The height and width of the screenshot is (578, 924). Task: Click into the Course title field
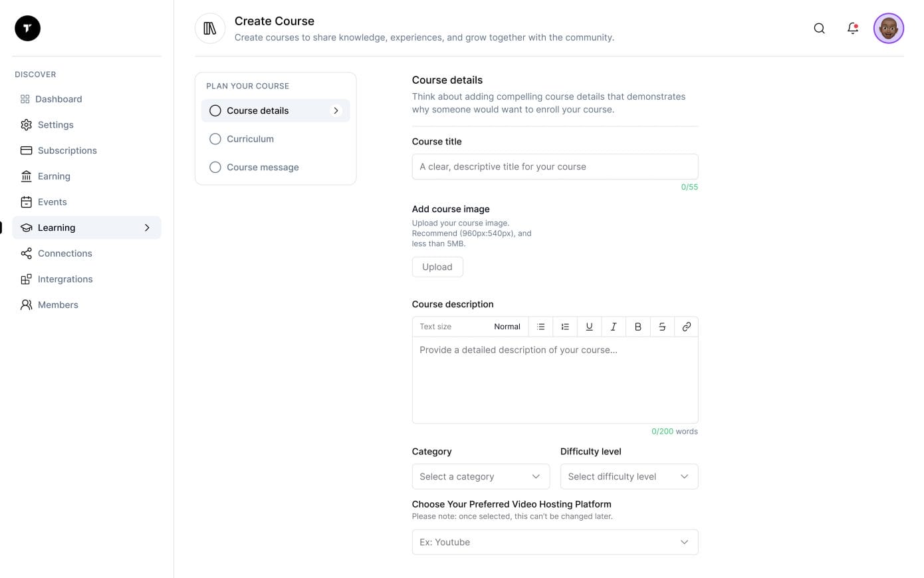[554, 167]
